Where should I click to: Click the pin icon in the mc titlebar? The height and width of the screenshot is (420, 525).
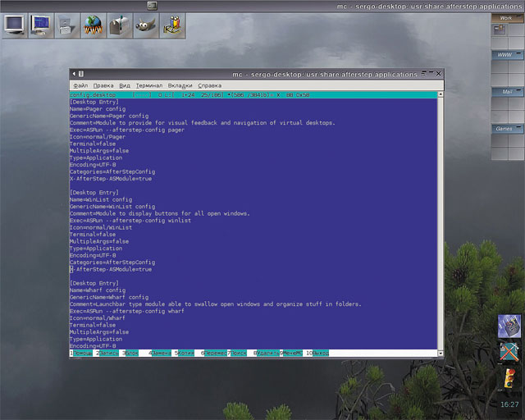81,74
